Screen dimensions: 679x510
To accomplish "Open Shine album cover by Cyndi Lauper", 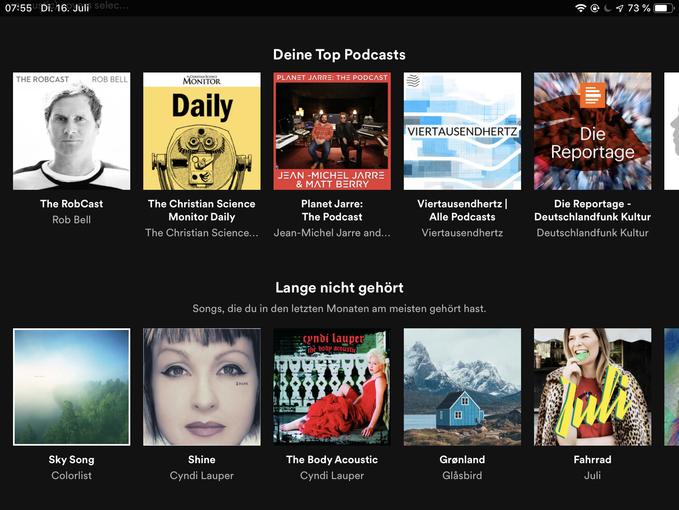I will [202, 387].
